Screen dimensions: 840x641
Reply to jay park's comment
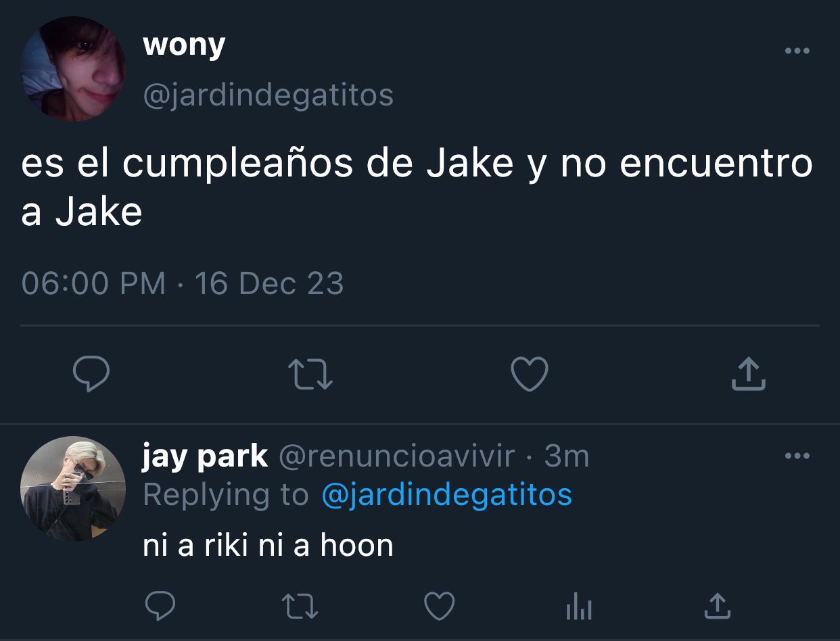coord(161,606)
